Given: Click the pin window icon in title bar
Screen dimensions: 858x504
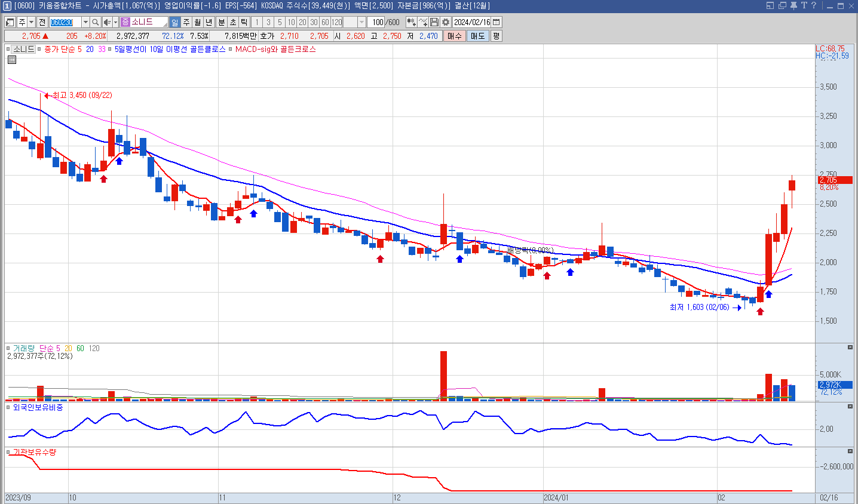Looking at the screenshot, I should tap(793, 5).
